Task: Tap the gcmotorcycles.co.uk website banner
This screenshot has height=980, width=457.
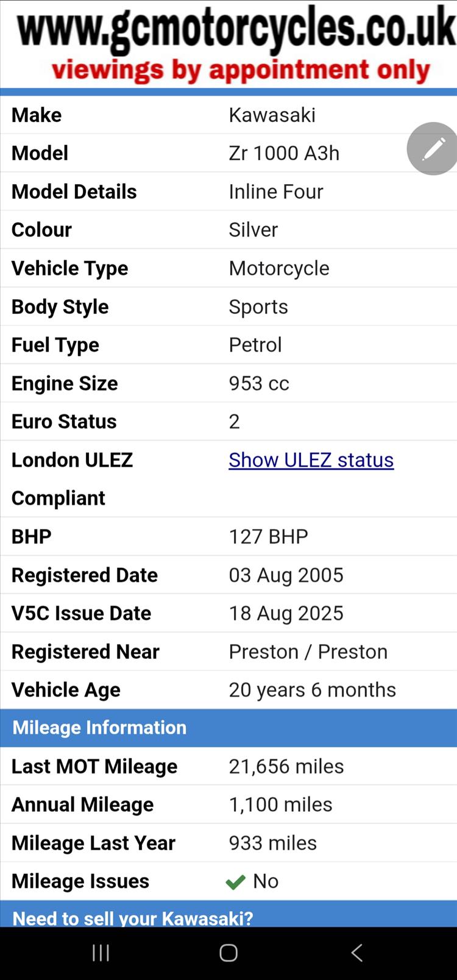Action: [236, 29]
